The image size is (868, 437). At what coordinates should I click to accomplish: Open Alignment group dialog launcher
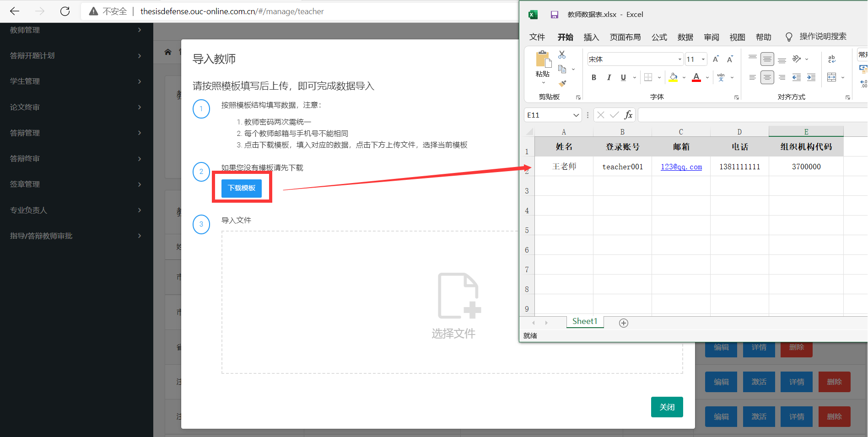(x=848, y=97)
